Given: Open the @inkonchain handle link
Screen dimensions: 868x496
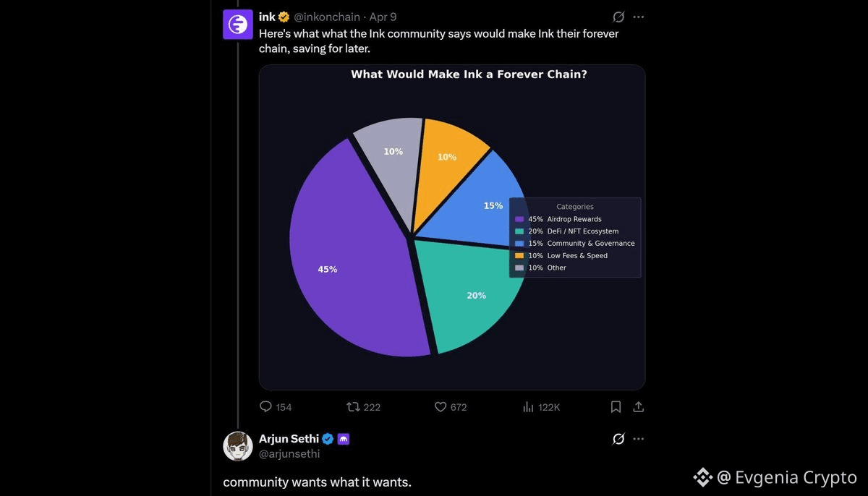Looking at the screenshot, I should [326, 17].
